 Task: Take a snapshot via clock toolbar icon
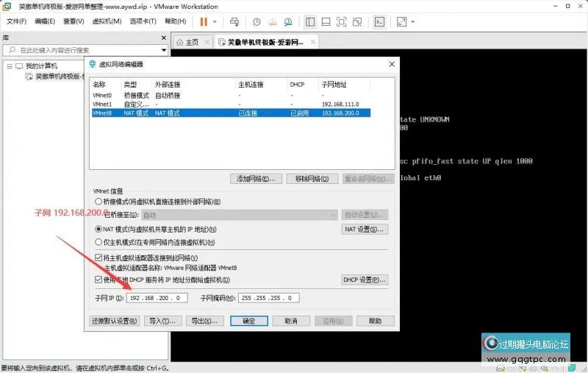coord(257,22)
